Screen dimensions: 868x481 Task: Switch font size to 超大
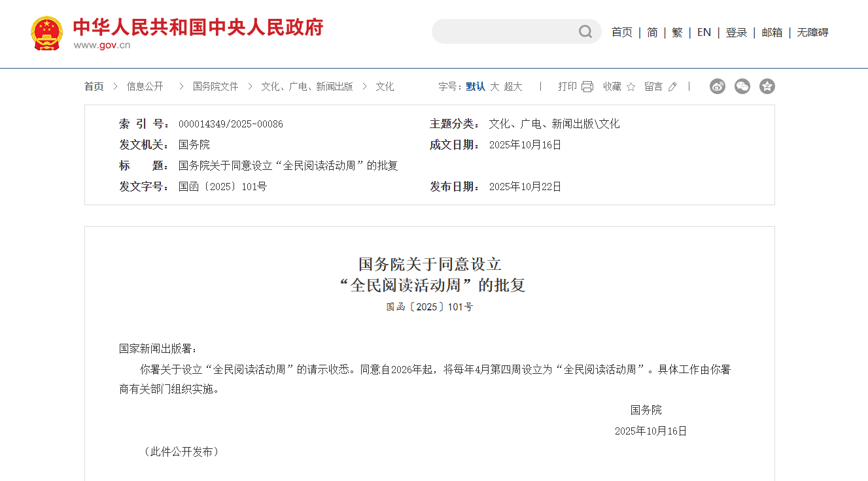coord(513,86)
